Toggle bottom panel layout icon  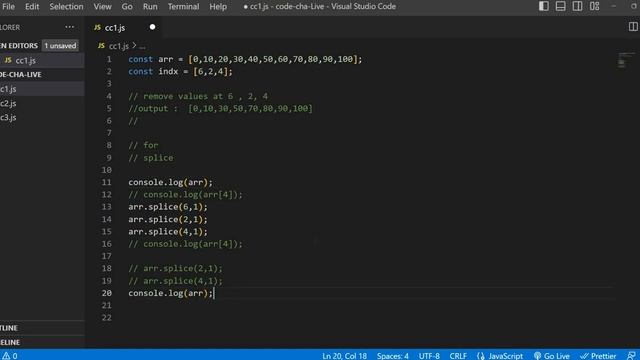coord(560,6)
